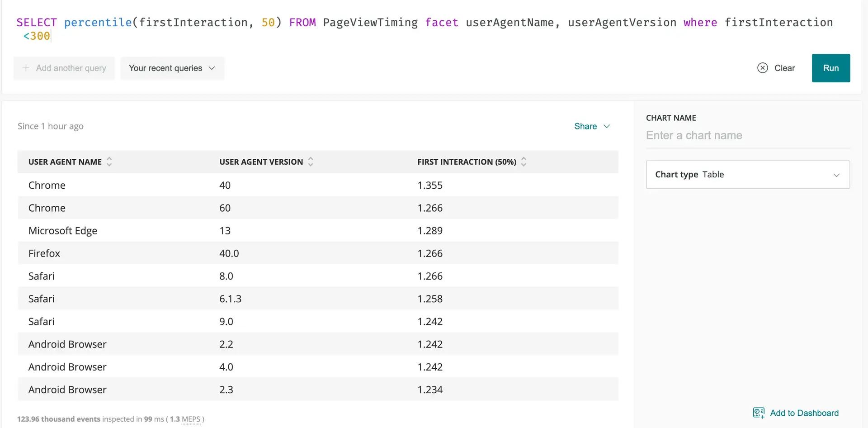Click the CHART NAME label
Image resolution: width=868 pixels, height=428 pixels.
click(x=671, y=118)
